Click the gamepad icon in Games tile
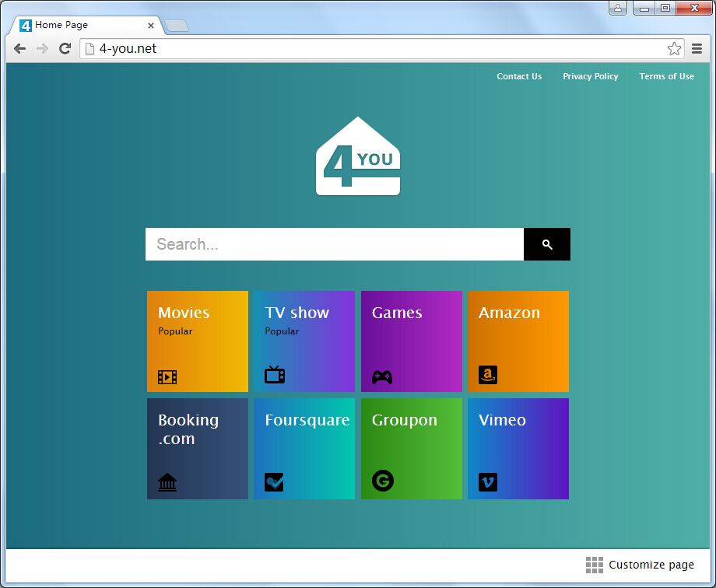 (x=382, y=377)
